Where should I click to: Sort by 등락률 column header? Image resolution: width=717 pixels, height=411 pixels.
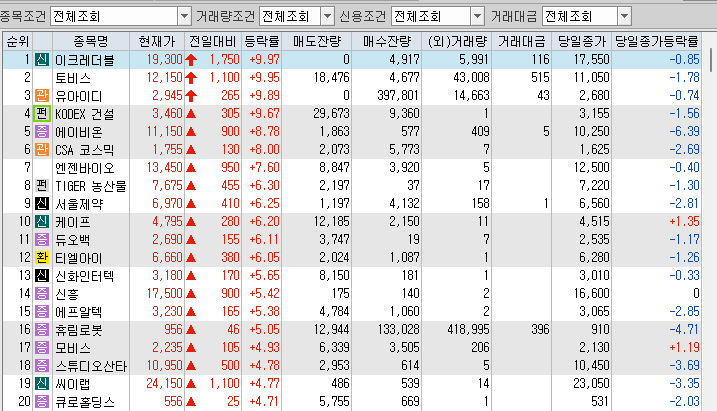[x=262, y=42]
